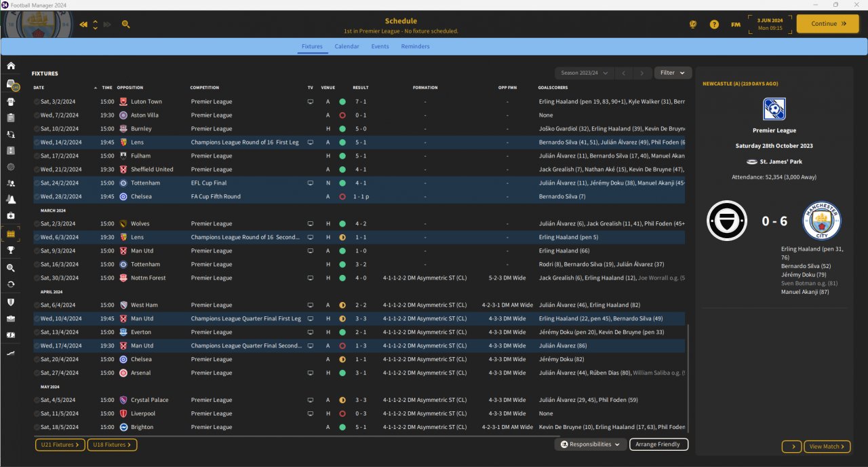Click arrow button left of View Match
Screen dimensions: 868x467
[x=791, y=447]
